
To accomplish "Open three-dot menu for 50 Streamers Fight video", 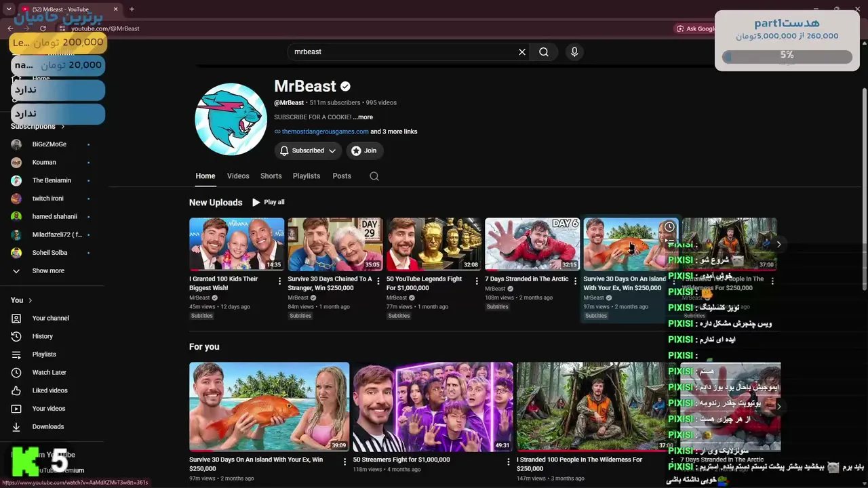I will (509, 462).
